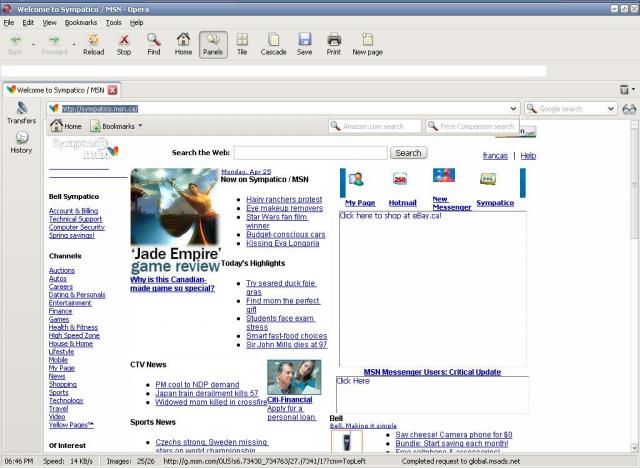Open a New page
The height and width of the screenshot is (468, 640).
pyautogui.click(x=367, y=44)
